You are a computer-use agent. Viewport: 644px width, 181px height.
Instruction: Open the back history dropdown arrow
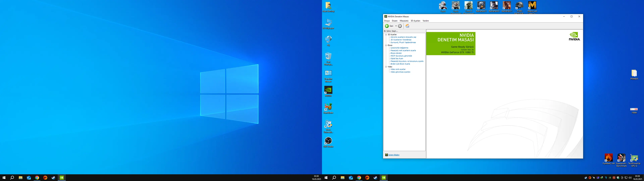pos(396,26)
